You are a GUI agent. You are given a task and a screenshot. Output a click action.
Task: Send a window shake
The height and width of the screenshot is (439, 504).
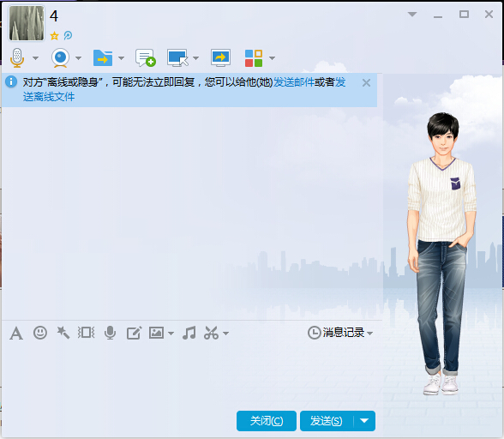86,333
